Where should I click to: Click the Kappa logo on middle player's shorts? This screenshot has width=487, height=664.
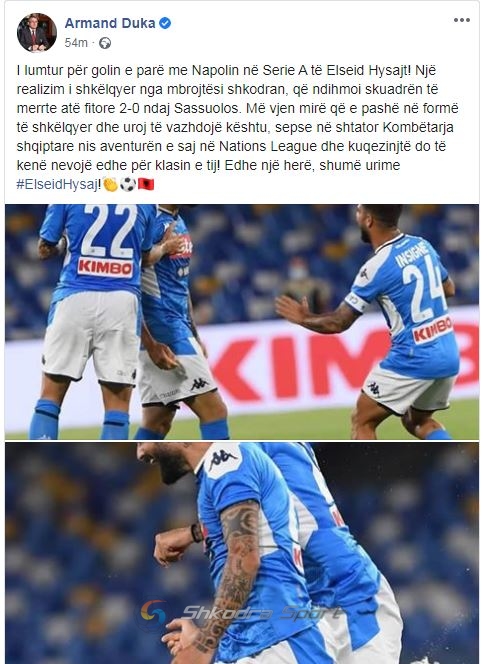(199, 384)
